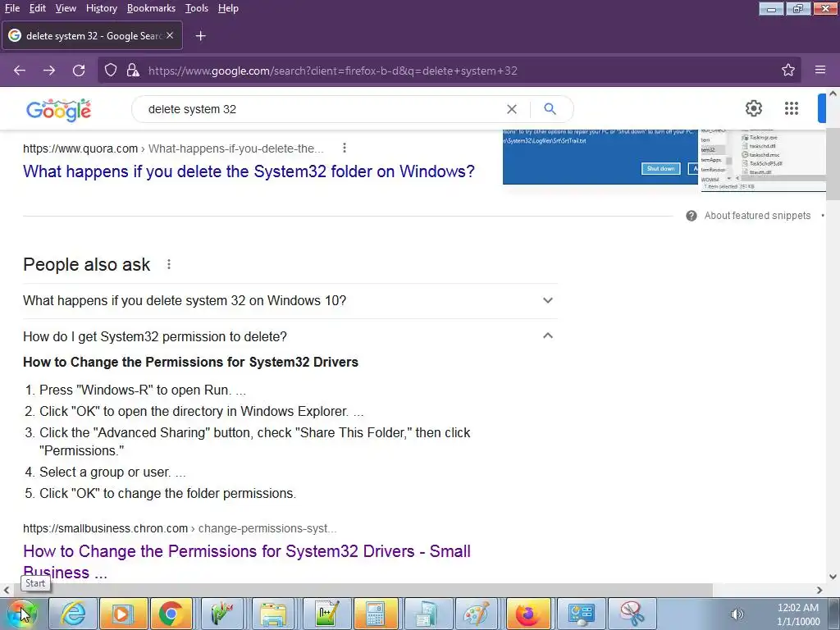Open the About featured snippets help icon
The image size is (840, 630).
click(691, 216)
